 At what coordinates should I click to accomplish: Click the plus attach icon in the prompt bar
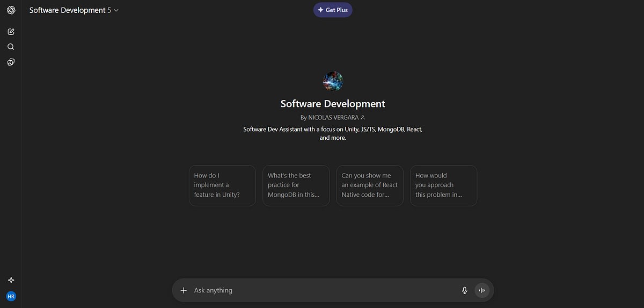[x=184, y=290]
